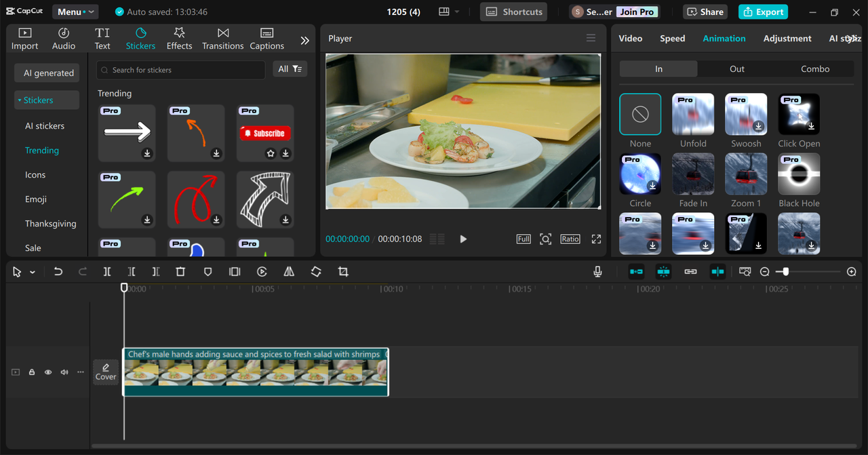
Task: Download the Swoosh animation
Action: point(759,127)
